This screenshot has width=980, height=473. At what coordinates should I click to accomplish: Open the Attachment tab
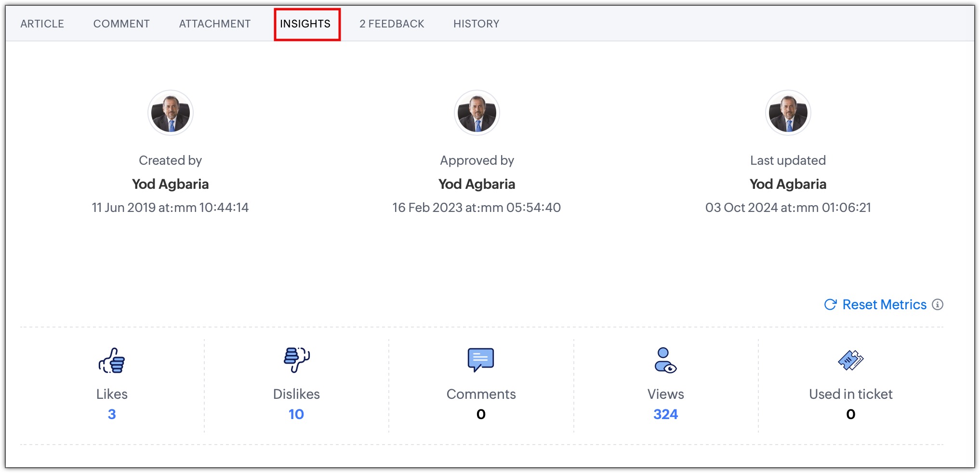[x=215, y=24]
